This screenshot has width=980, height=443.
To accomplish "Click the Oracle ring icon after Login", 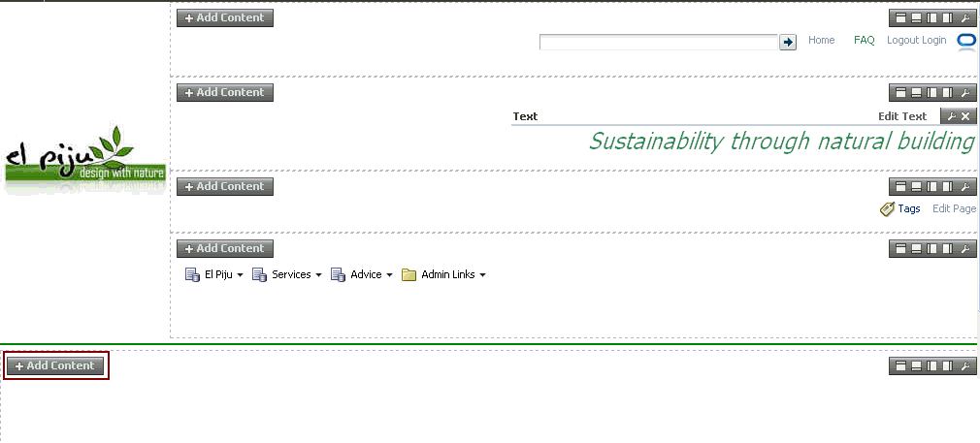I will [966, 41].
